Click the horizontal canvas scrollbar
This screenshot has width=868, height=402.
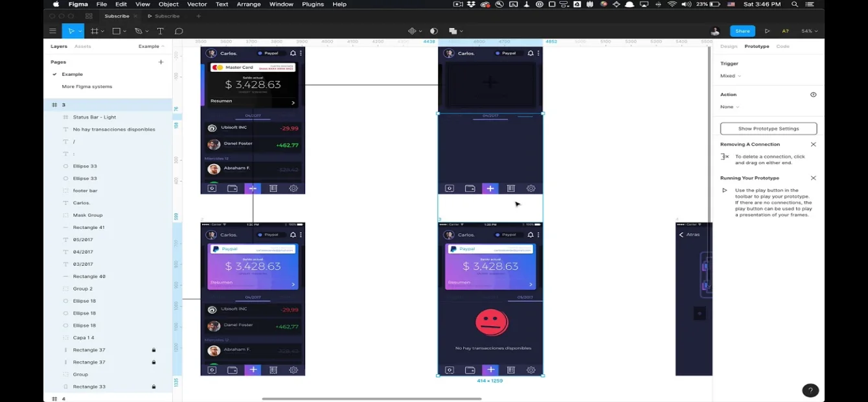[x=371, y=399]
